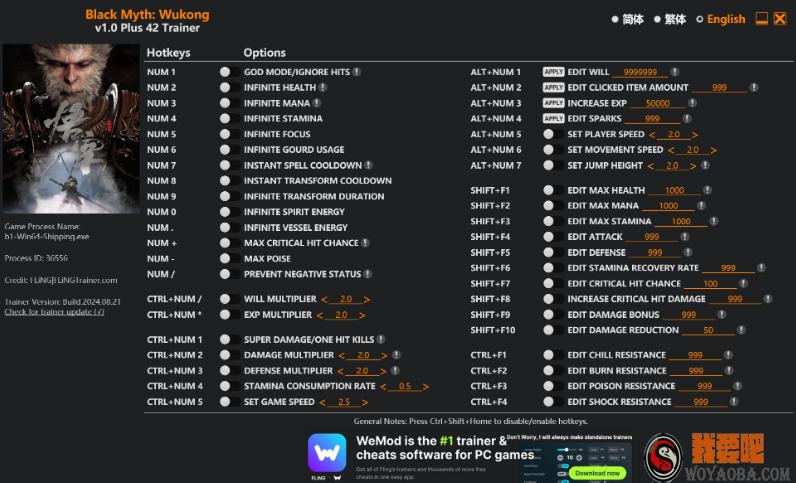Click the info icon beside Edit Will value
This screenshot has width=796, height=483.
(674, 72)
